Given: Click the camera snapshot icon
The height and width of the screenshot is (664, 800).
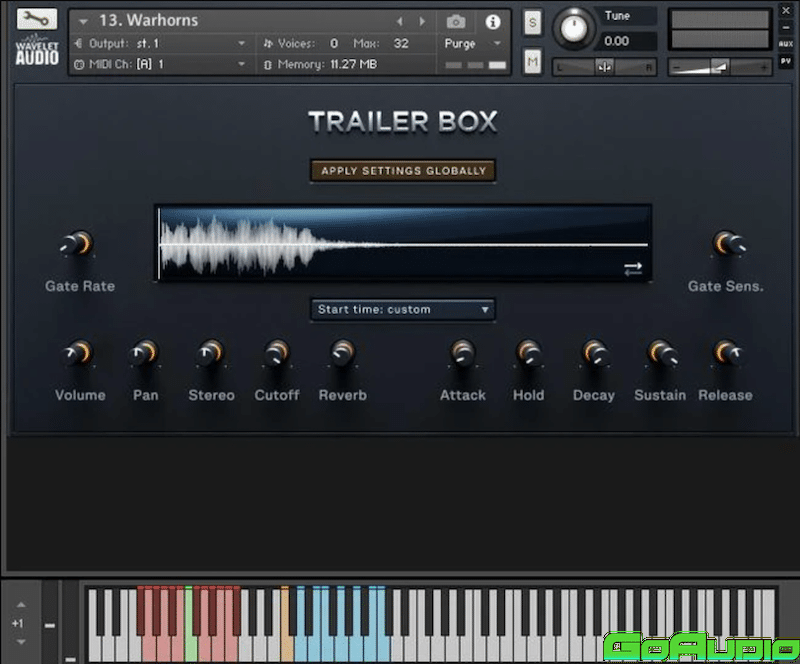Looking at the screenshot, I should (x=456, y=21).
